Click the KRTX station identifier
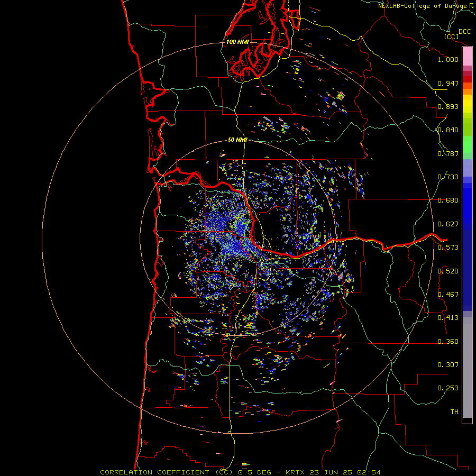This screenshot has width=476, height=476. [x=296, y=472]
